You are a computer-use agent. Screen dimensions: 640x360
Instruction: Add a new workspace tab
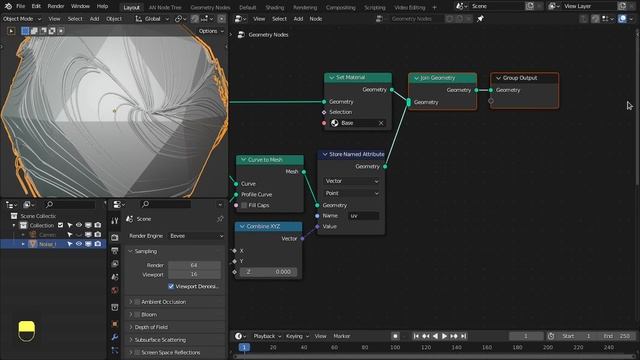[434, 7]
